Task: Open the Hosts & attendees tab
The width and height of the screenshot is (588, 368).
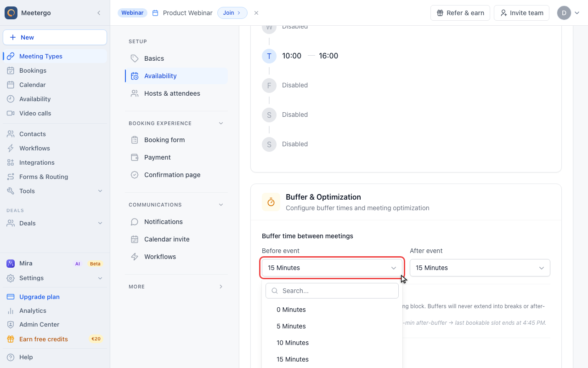Action: point(176,93)
